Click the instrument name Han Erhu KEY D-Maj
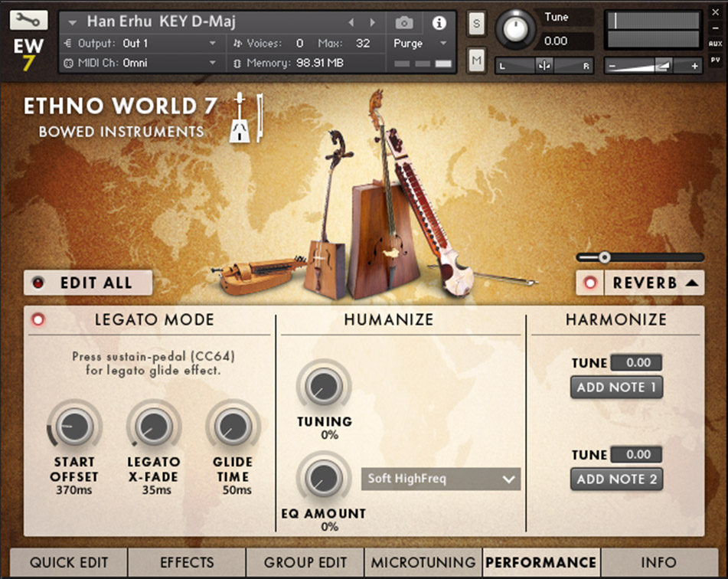This screenshot has height=579, width=728. [x=162, y=21]
